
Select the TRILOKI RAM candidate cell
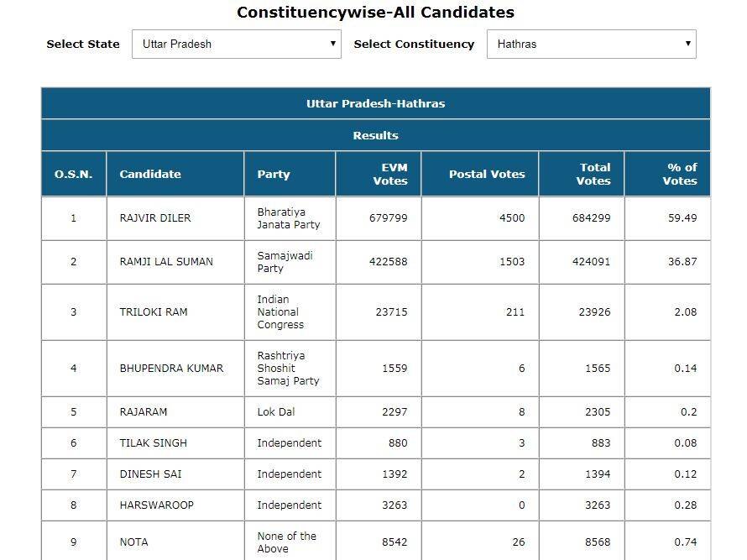click(x=154, y=312)
